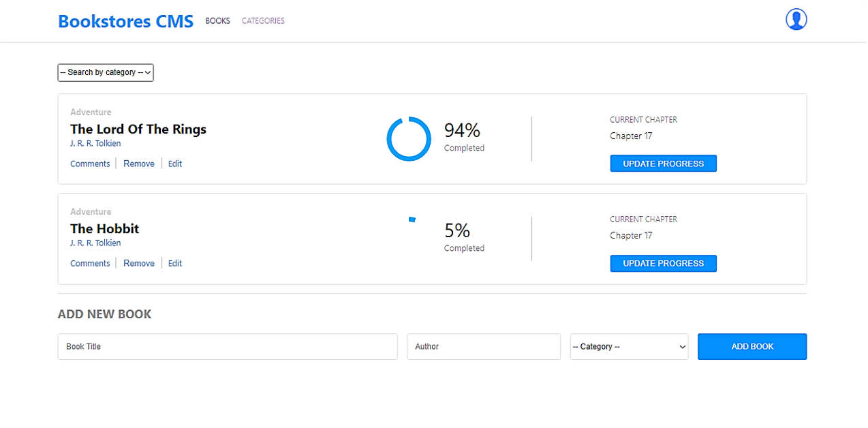868x428 pixels.
Task: Select the Adventure category label above The Hobbit
Action: [91, 211]
